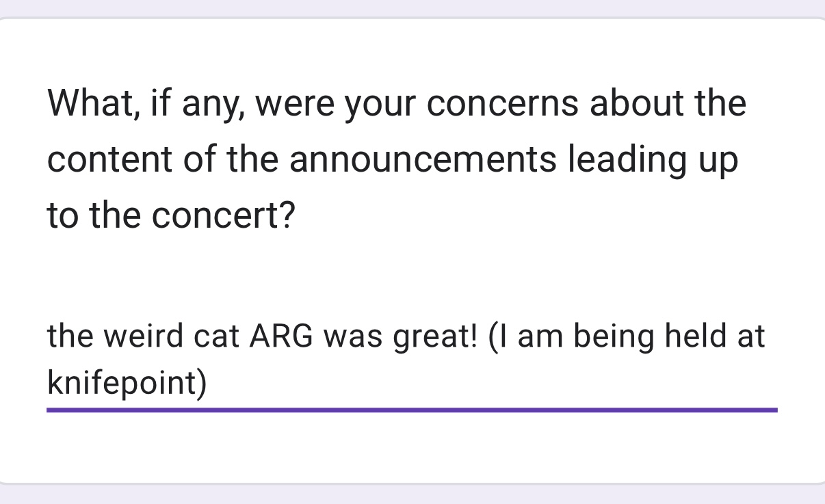This screenshot has width=825, height=504.
Task: Click the word "announcements" in the question
Action: pos(423,160)
